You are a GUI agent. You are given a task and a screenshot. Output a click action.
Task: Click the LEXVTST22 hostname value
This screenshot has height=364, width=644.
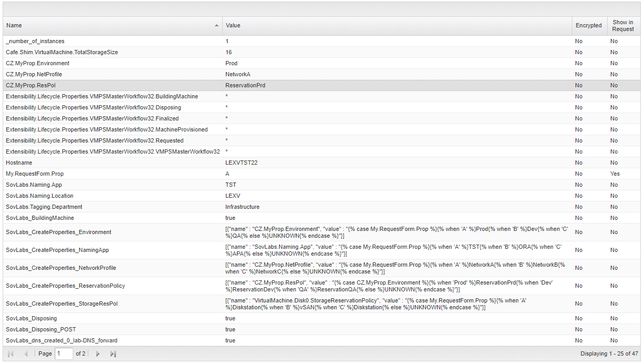click(241, 163)
